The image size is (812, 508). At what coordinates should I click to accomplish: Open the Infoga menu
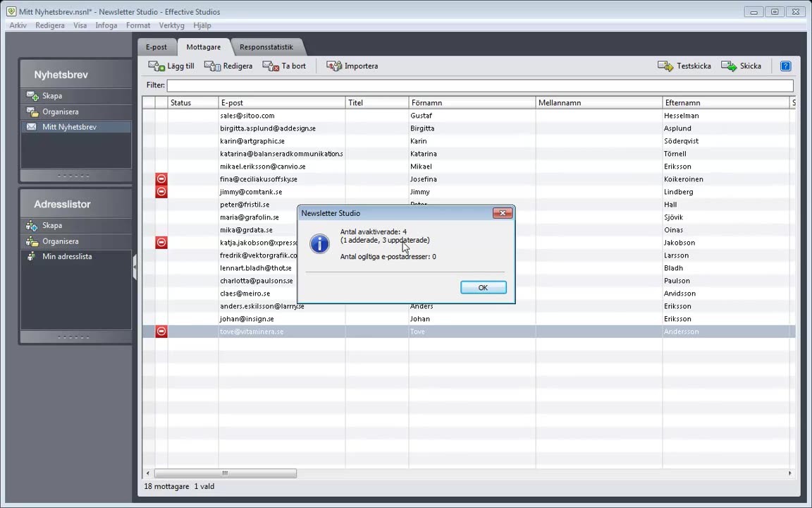point(106,25)
